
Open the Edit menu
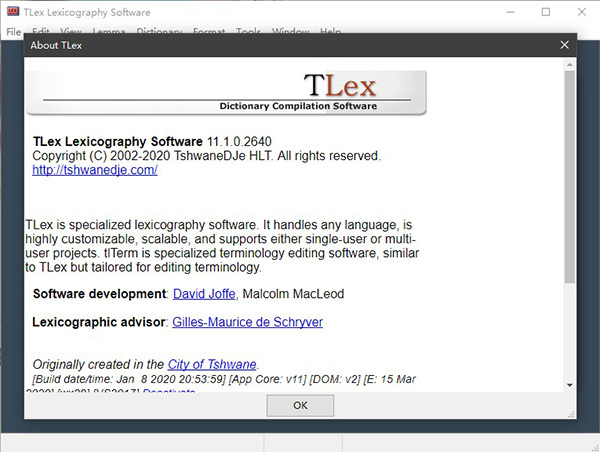coord(41,32)
